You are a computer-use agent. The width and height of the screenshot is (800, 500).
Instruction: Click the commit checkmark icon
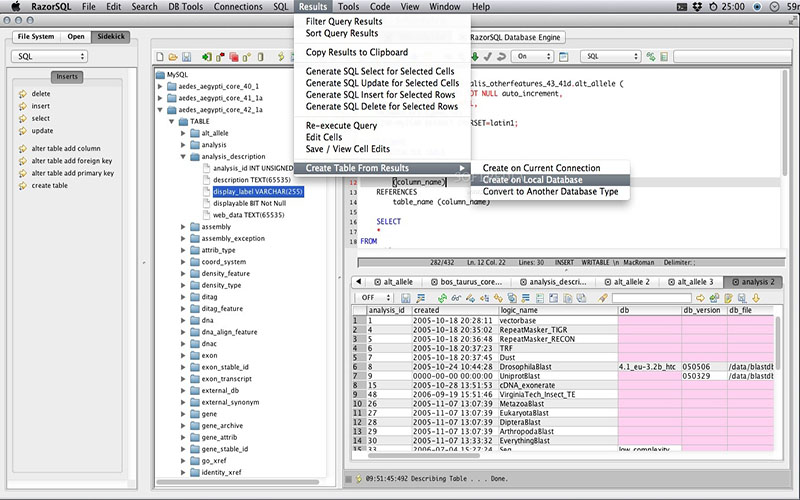point(488,57)
